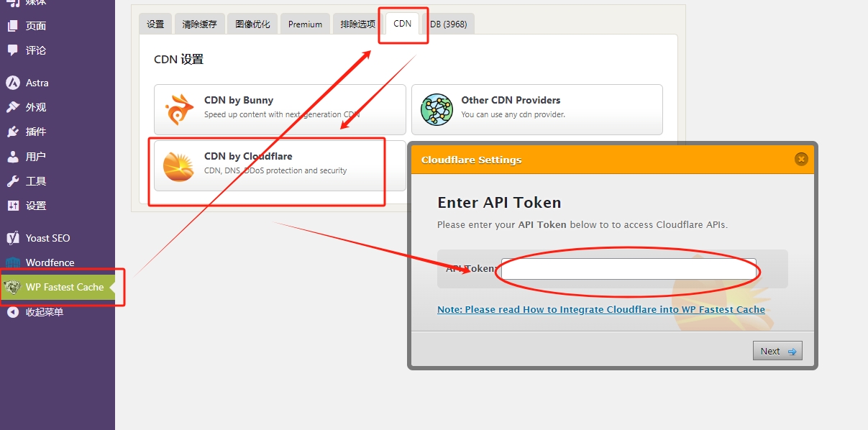Viewport: 868px width, 430px height.
Task: Select the CDN tab
Action: click(403, 23)
